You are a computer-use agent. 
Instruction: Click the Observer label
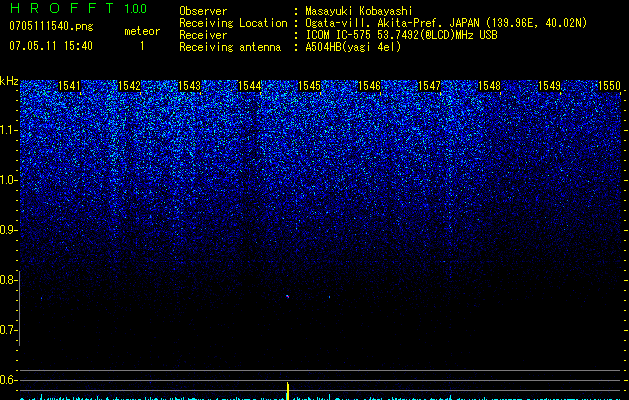pos(203,11)
